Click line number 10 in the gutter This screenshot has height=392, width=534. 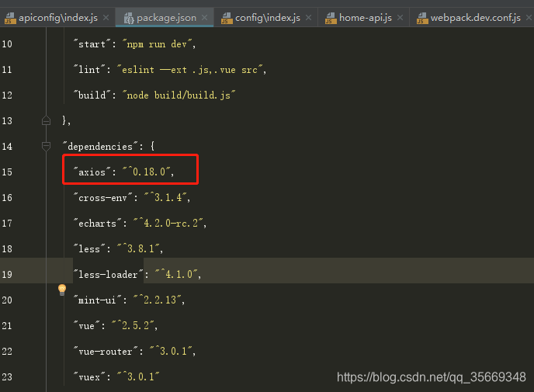(x=7, y=44)
